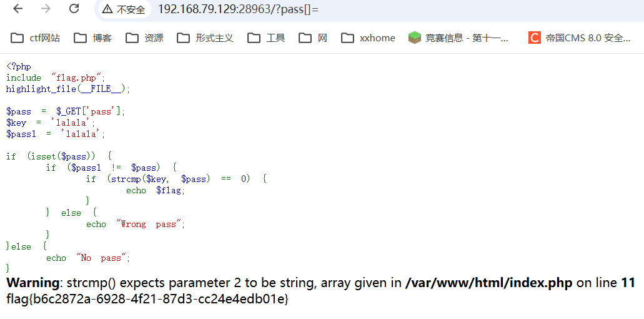644x319 pixels.
Task: Click the include "flag.php" code line
Action: pos(56,78)
